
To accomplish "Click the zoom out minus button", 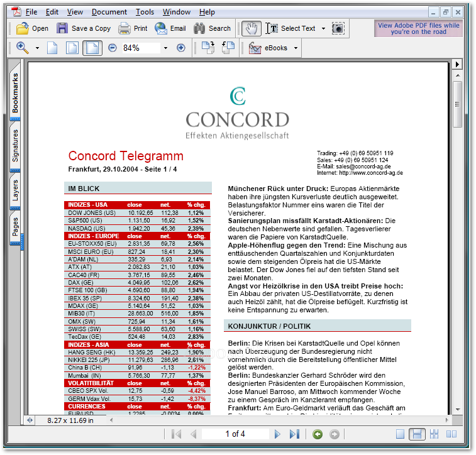I will point(113,48).
